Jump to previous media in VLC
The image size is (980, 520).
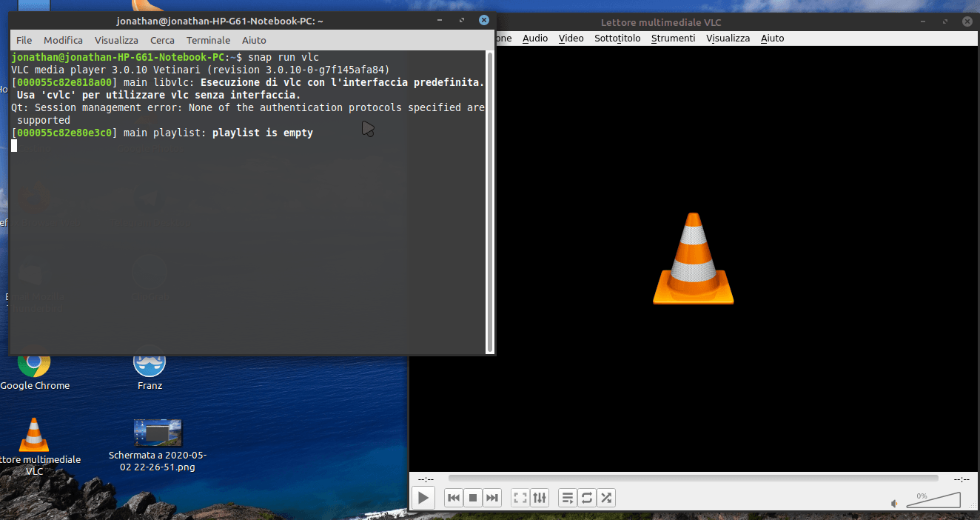tap(454, 498)
